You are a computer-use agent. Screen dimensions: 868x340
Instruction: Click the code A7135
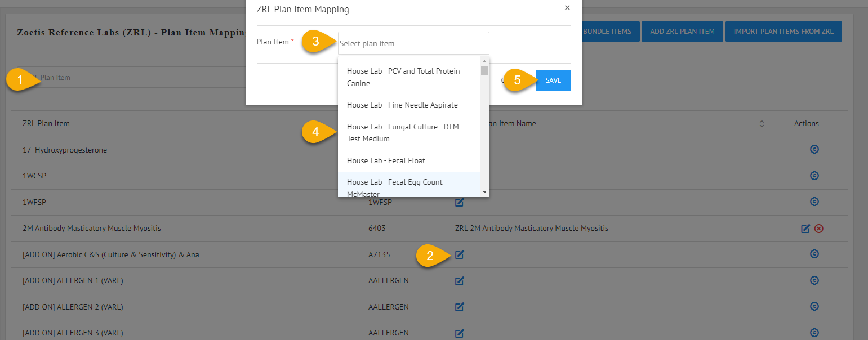(x=379, y=254)
